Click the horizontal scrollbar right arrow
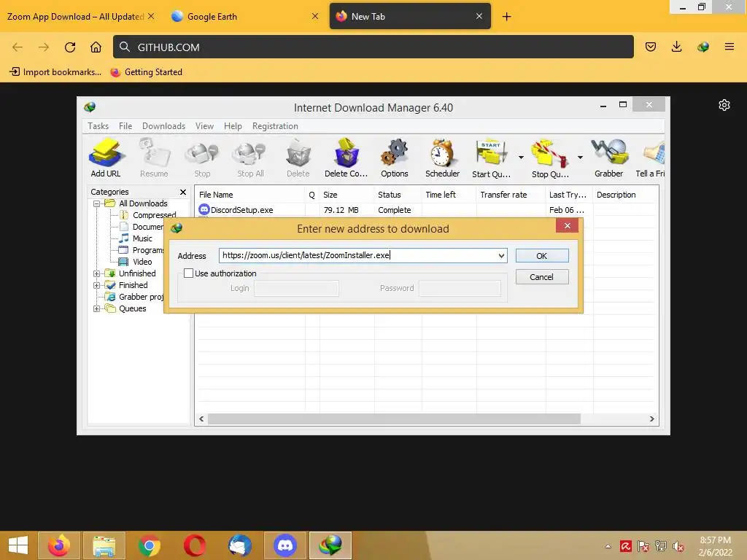This screenshot has height=560, width=747. point(651,419)
